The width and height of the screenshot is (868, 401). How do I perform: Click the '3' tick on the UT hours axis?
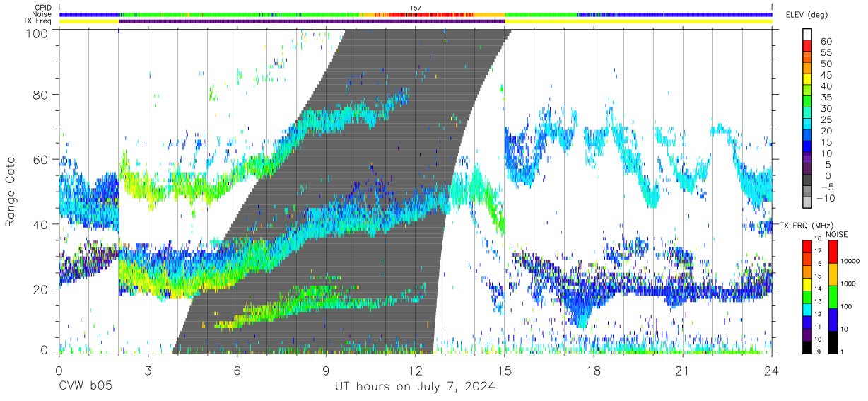click(x=148, y=370)
